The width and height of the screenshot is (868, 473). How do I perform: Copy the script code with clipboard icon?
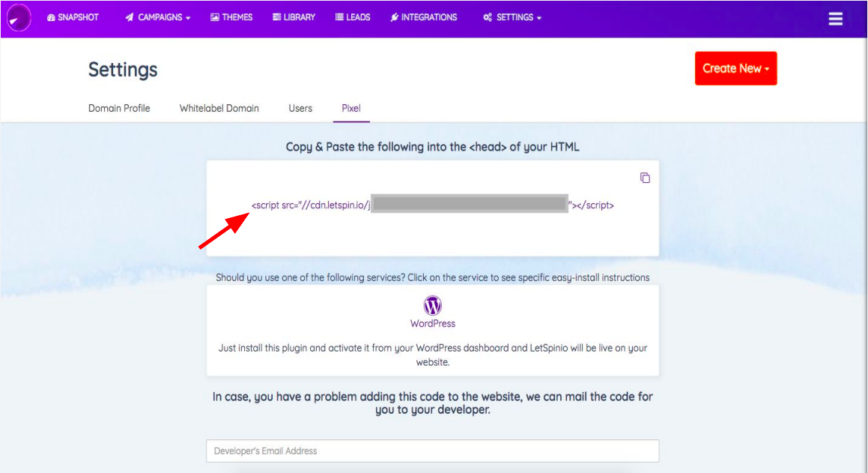(x=645, y=178)
